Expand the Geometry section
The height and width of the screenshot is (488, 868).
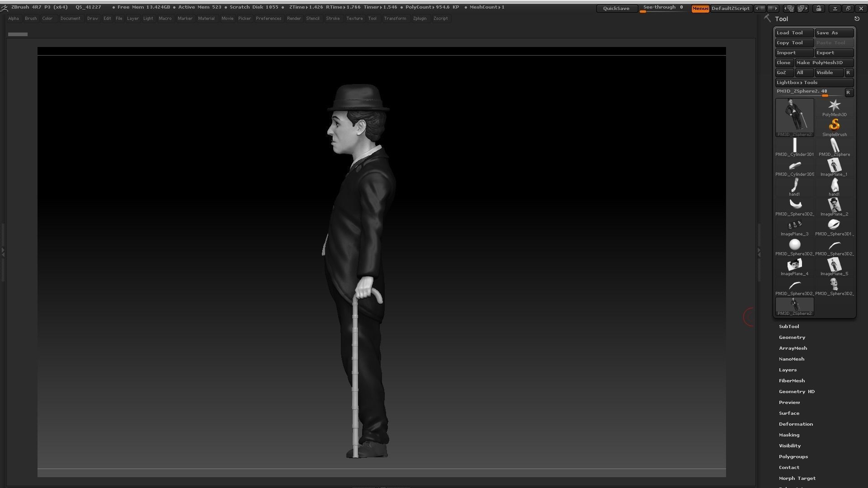pyautogui.click(x=792, y=337)
